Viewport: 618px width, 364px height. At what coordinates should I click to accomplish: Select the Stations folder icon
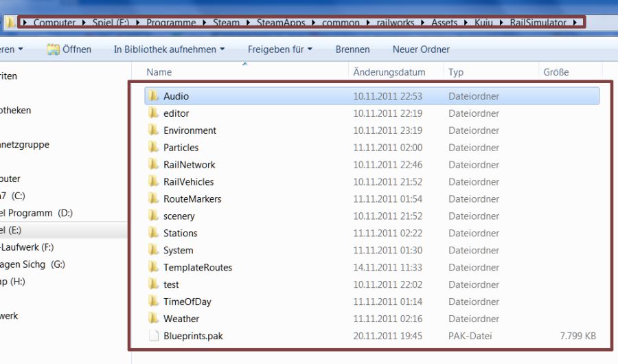[x=153, y=233]
